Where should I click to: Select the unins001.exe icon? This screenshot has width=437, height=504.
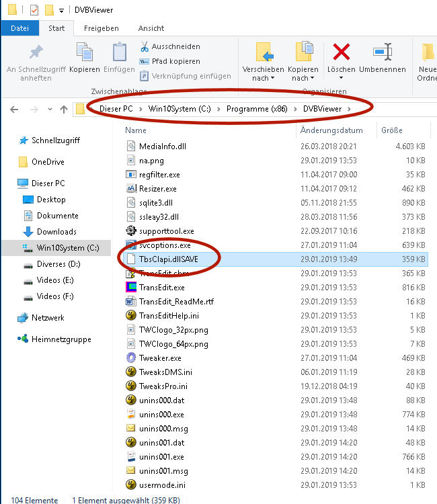click(x=131, y=456)
